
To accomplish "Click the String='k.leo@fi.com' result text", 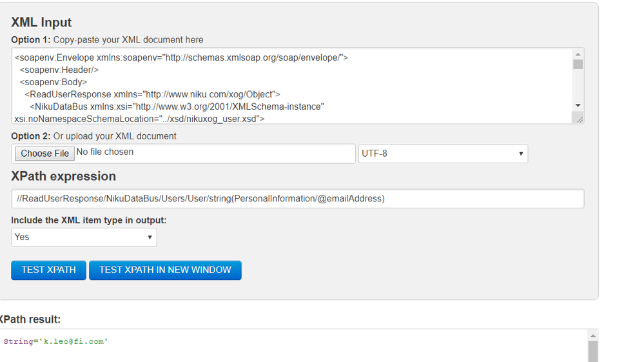I will coord(56,341).
